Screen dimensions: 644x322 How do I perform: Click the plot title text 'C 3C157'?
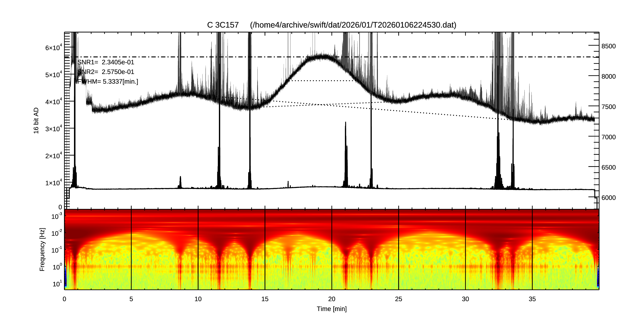click(x=223, y=25)
